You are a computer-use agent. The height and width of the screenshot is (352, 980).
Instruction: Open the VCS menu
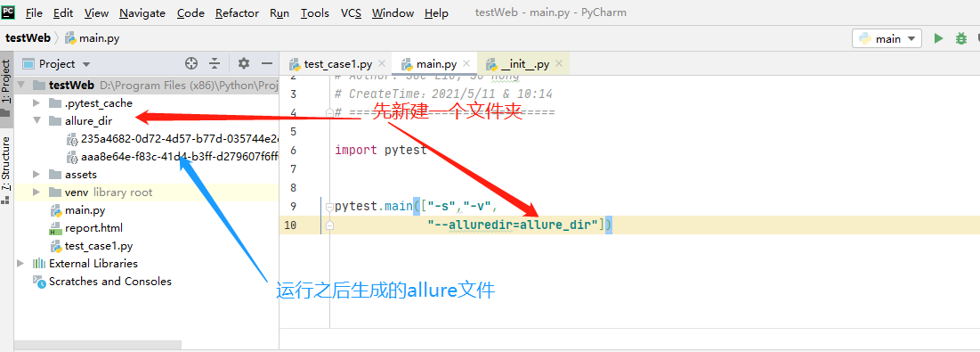(x=351, y=12)
